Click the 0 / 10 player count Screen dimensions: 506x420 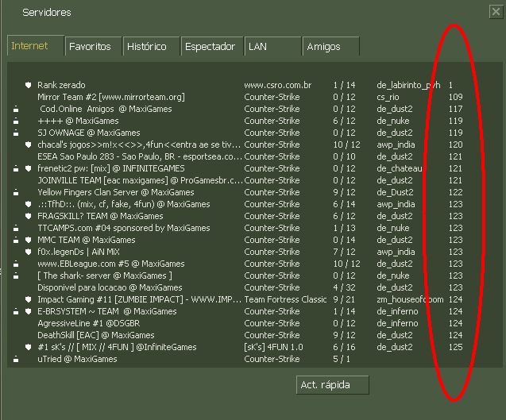coord(344,156)
